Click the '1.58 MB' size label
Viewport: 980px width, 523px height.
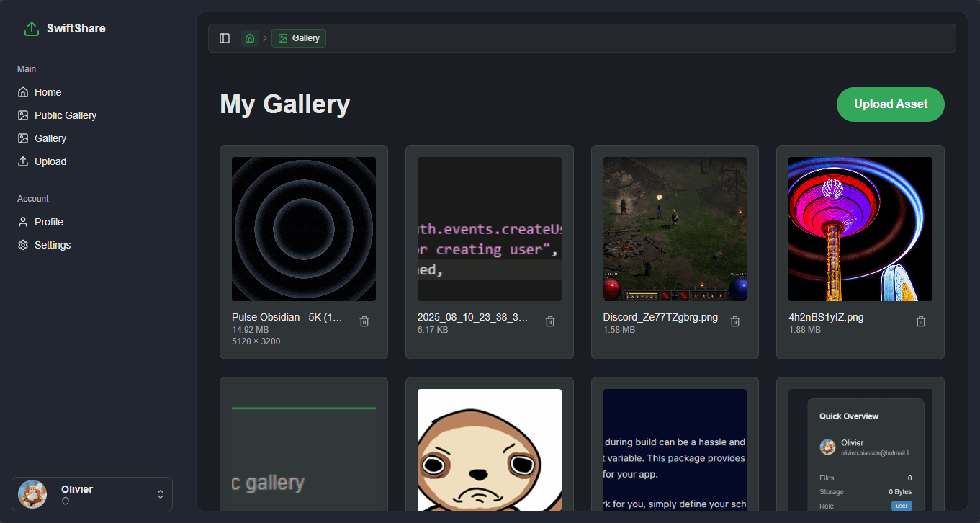[619, 330]
